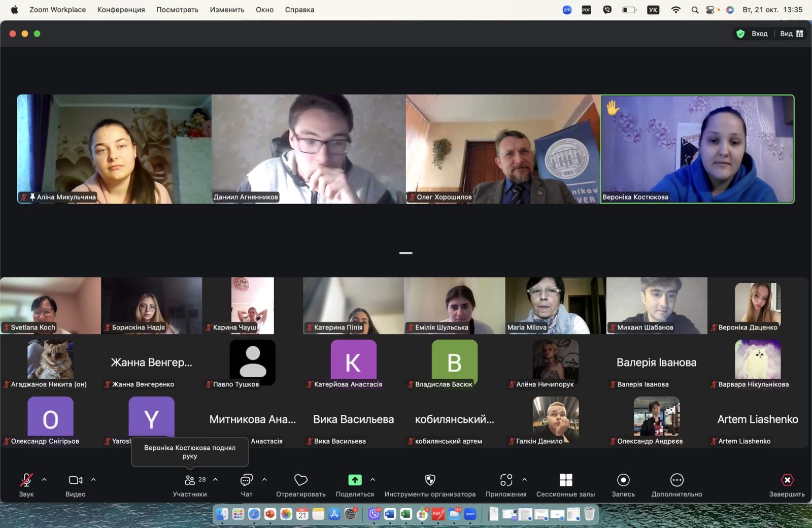Open the Конференция menu in menu bar
Image resolution: width=812 pixels, height=528 pixels.
121,10
